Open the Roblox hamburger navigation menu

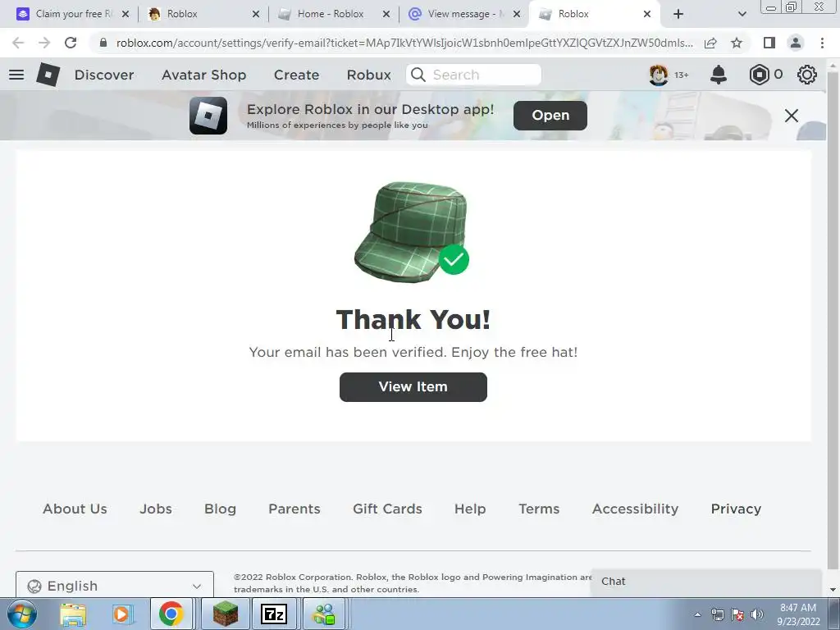(x=16, y=75)
